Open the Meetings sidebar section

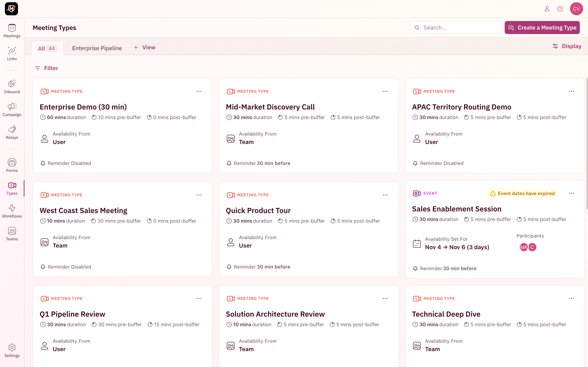(x=12, y=31)
